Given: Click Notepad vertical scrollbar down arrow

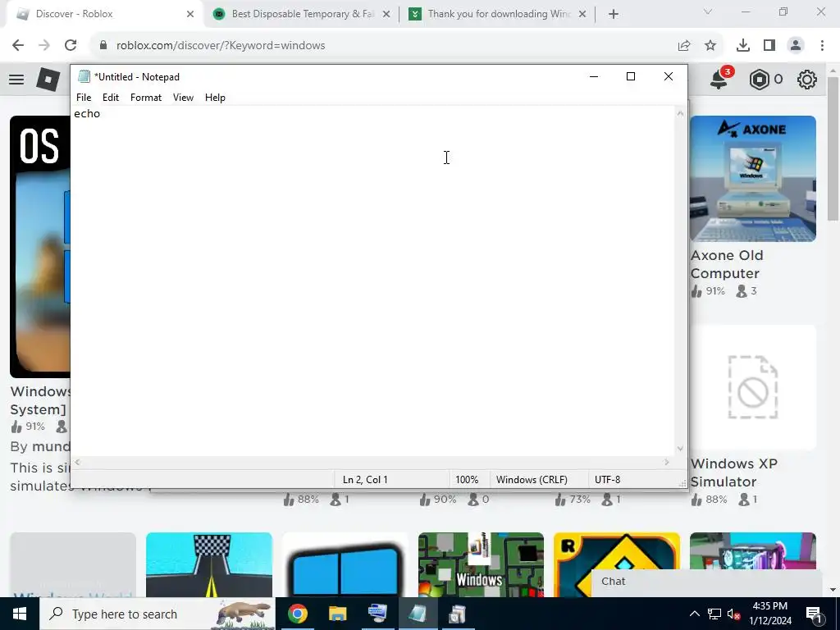Looking at the screenshot, I should tap(680, 449).
